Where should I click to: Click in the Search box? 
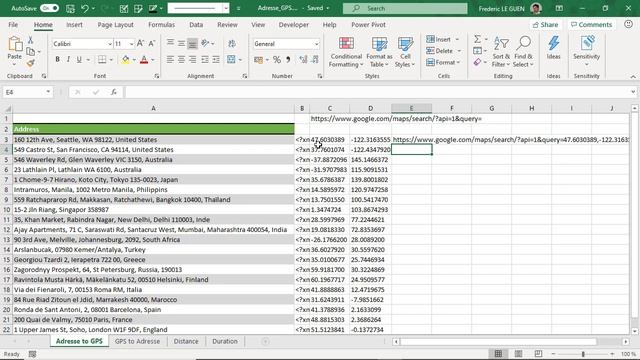[405, 8]
